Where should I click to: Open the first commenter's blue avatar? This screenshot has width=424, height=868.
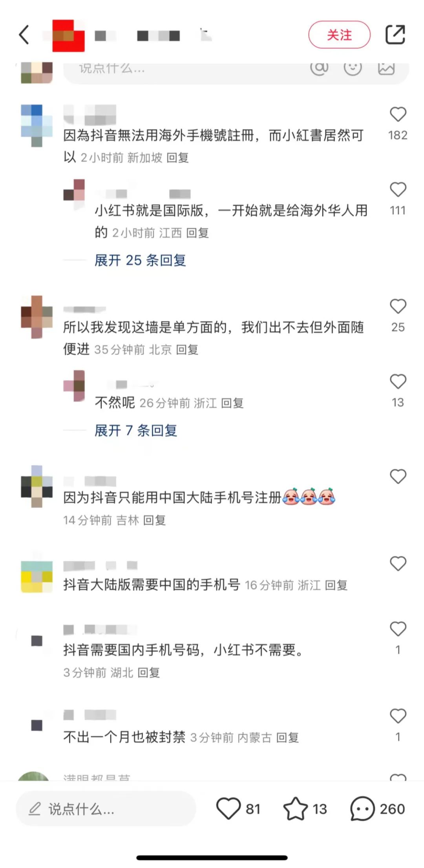point(37,125)
